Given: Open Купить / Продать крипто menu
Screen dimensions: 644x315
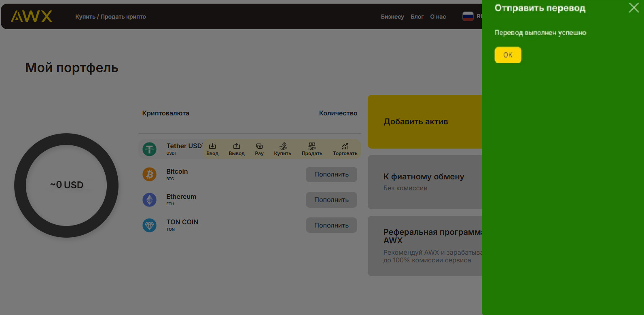Looking at the screenshot, I should 110,17.
